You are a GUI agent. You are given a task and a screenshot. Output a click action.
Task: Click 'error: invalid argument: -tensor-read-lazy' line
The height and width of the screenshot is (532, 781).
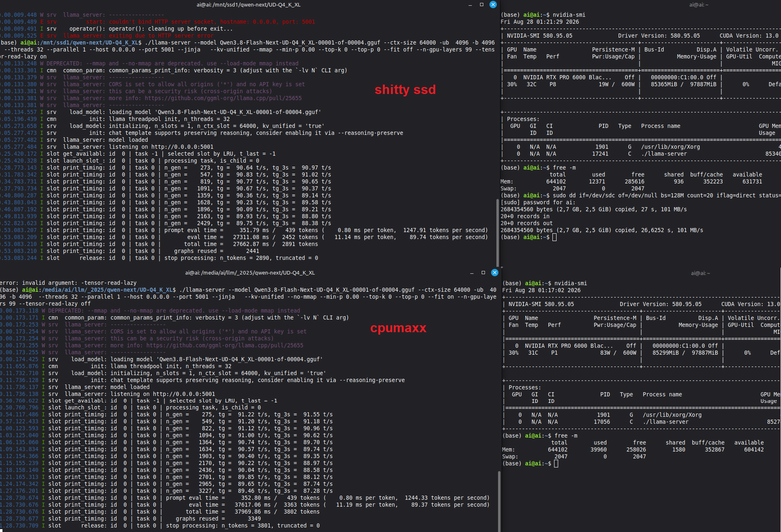click(x=68, y=283)
